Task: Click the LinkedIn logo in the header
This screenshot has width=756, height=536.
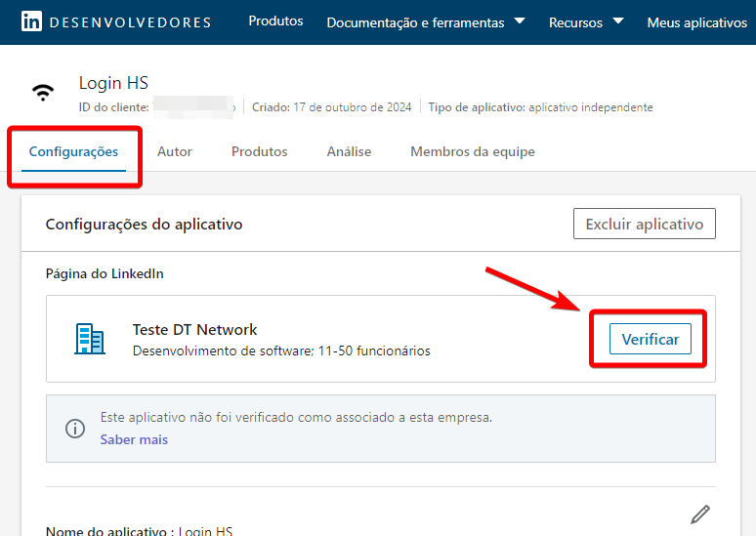Action: 31,21
